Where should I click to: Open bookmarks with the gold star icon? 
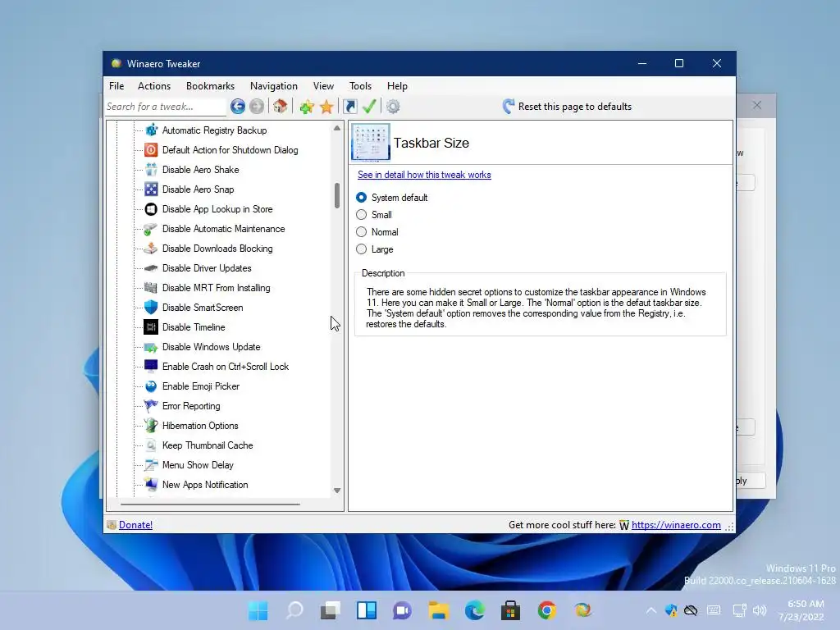coord(326,107)
